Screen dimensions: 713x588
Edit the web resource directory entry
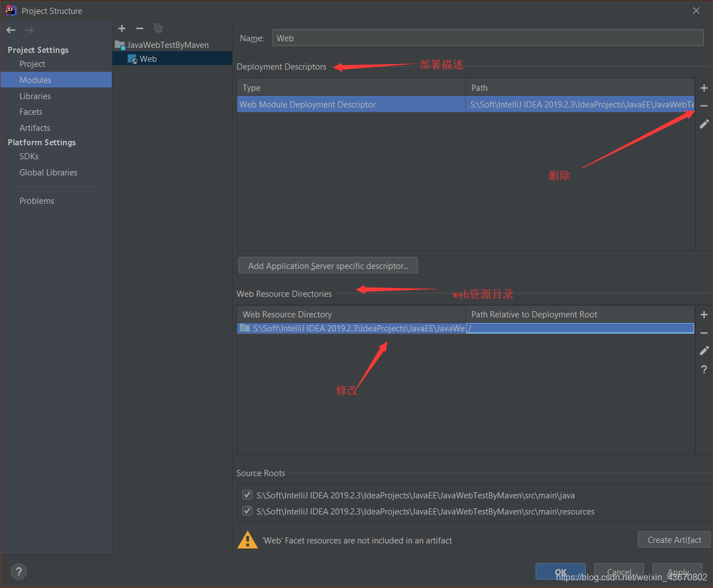click(704, 351)
